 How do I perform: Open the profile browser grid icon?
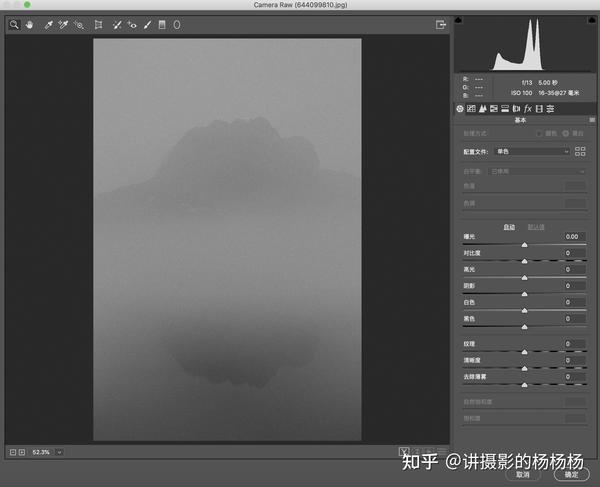580,151
